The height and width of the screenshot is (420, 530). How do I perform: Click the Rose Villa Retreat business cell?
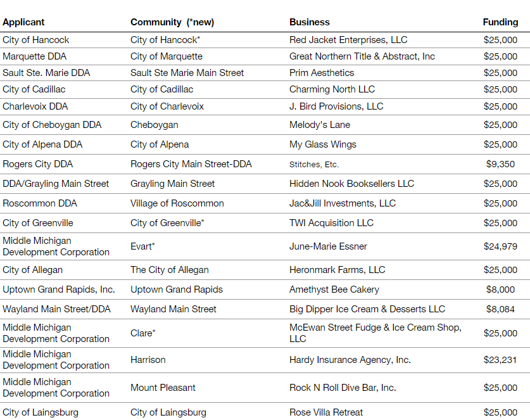click(326, 412)
